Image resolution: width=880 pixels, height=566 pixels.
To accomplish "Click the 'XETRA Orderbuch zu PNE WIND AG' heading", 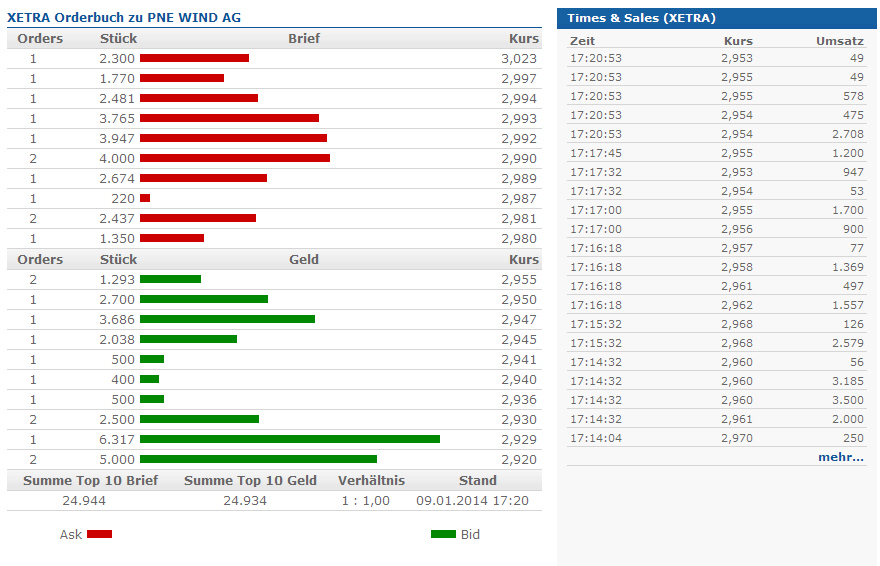I will (x=123, y=17).
